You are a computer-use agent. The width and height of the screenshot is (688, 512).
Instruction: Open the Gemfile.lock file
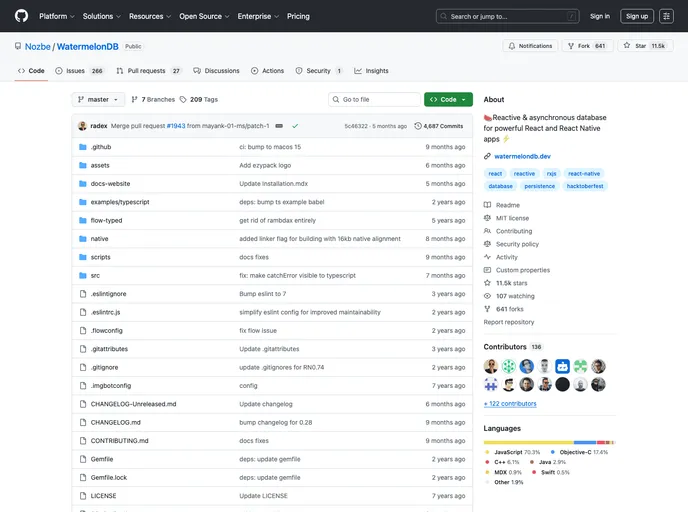109,477
